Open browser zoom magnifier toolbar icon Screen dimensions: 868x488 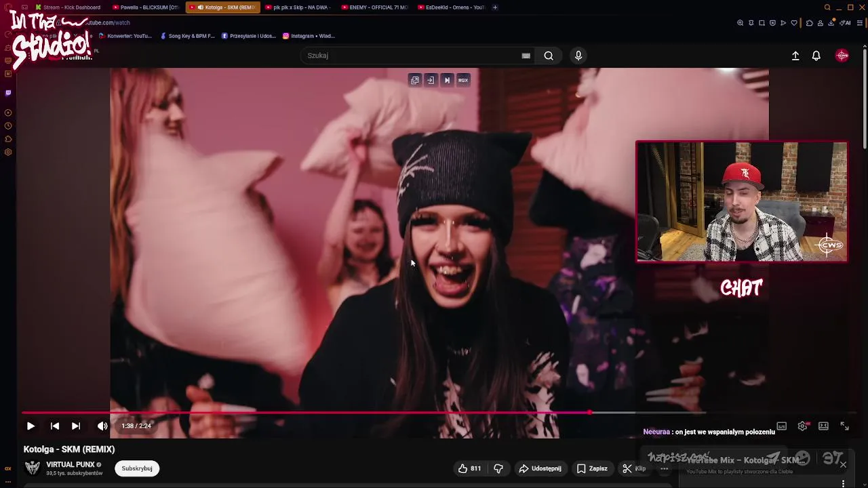[740, 23]
